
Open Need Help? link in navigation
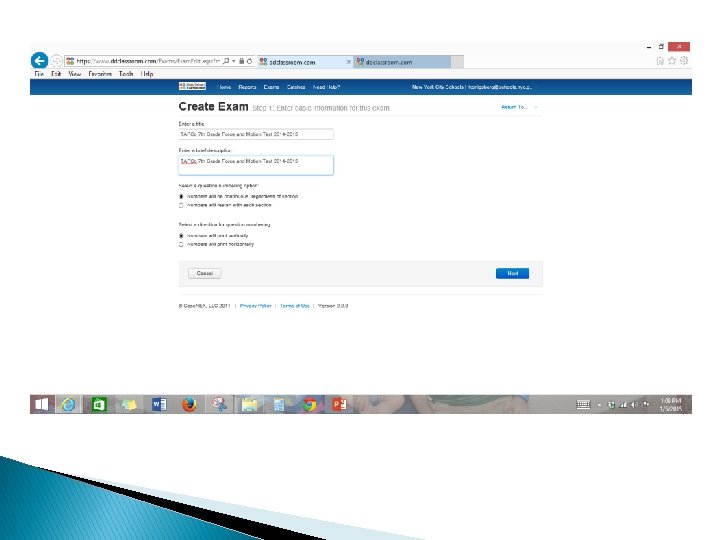point(326,87)
